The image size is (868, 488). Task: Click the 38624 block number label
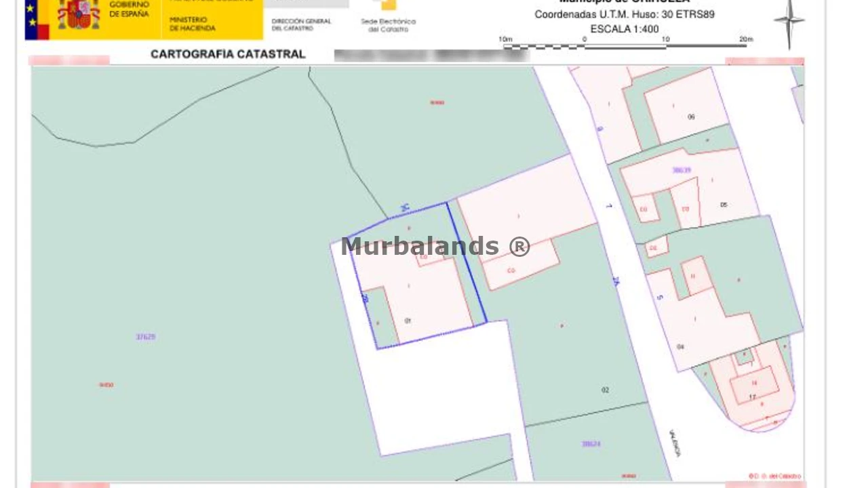point(591,444)
